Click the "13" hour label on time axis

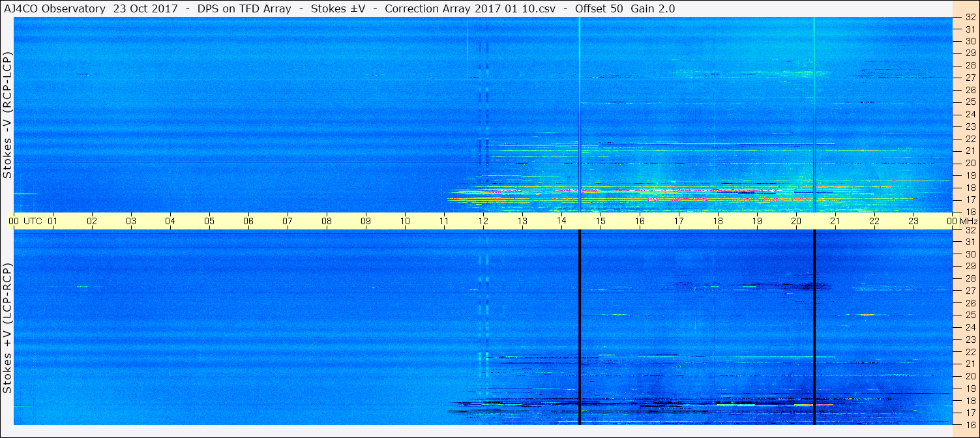point(522,221)
